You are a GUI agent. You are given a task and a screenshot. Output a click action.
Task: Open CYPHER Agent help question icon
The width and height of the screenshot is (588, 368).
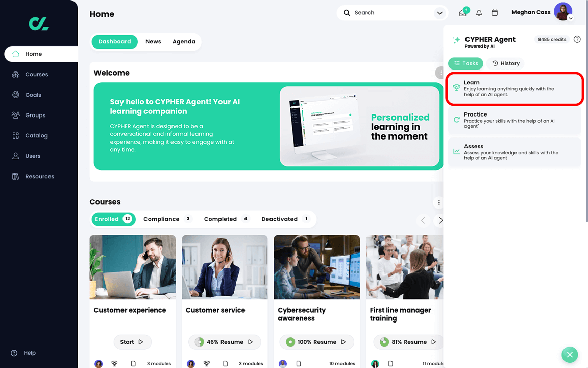tap(577, 39)
